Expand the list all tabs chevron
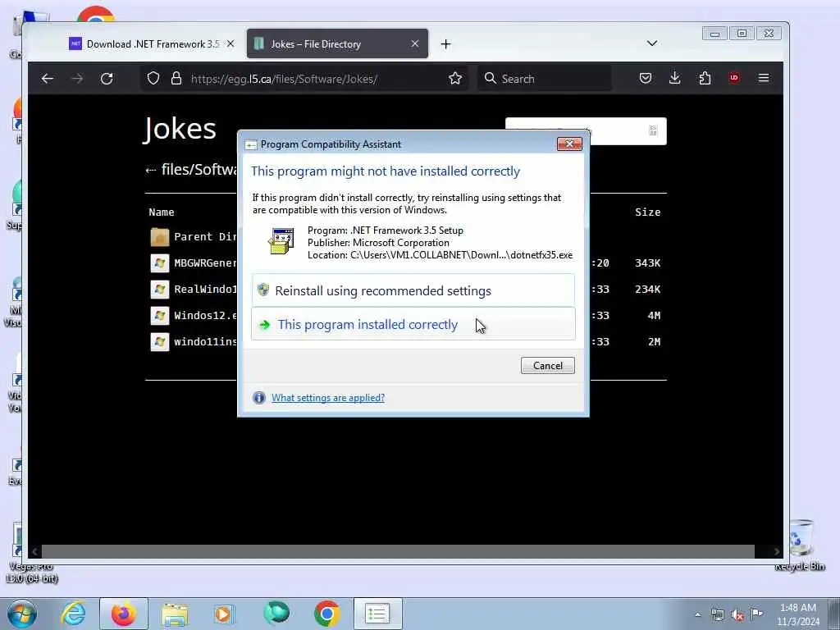The height and width of the screenshot is (630, 840). pos(652,43)
